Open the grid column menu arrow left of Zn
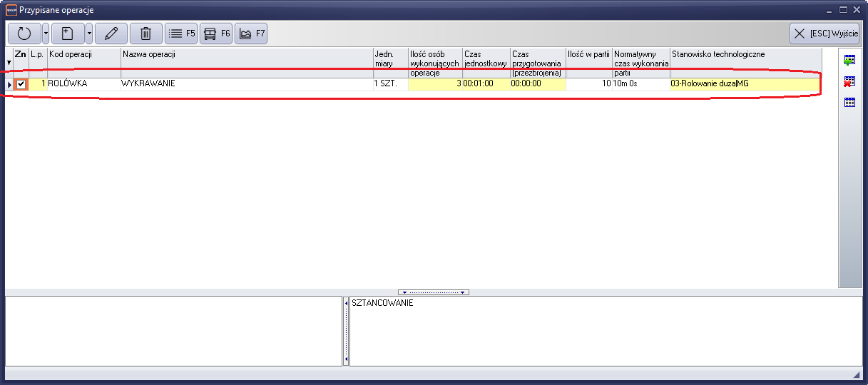 point(9,63)
